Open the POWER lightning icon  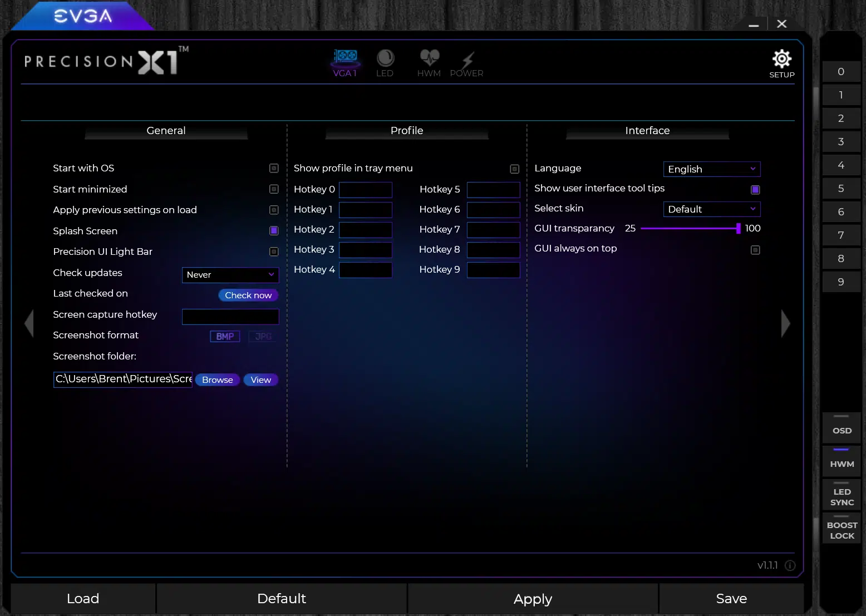[x=466, y=63]
